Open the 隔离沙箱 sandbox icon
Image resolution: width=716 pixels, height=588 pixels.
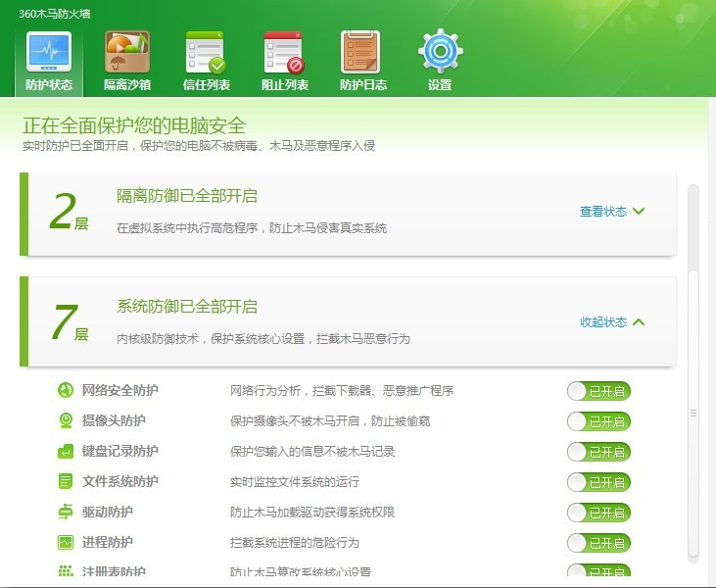pyautogui.click(x=127, y=52)
